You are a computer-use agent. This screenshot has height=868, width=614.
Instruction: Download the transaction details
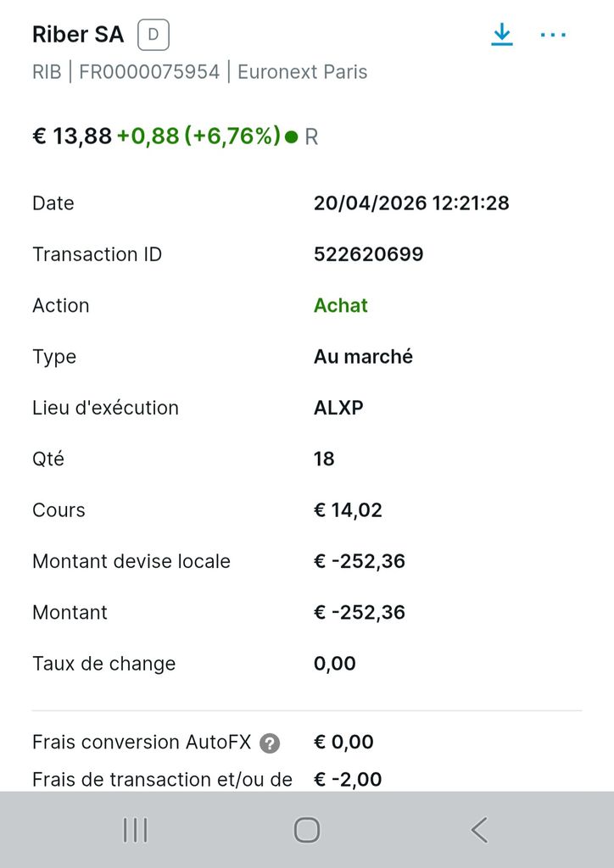[502, 35]
